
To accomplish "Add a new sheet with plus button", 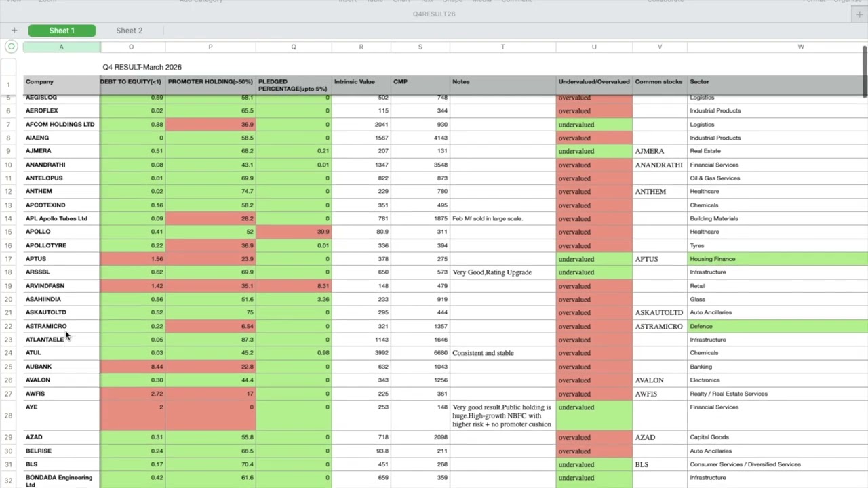I will [x=14, y=30].
